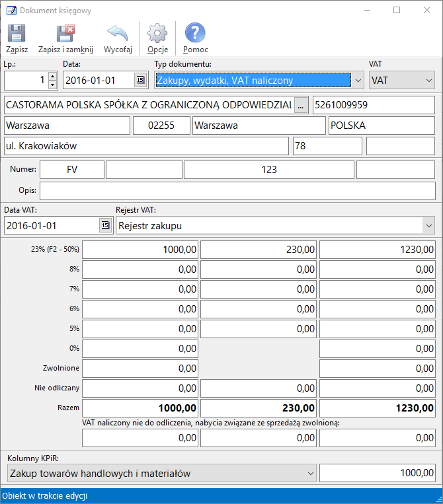The width and height of the screenshot is (443, 504).
Task: Click the Opis description field
Action: tap(237, 190)
